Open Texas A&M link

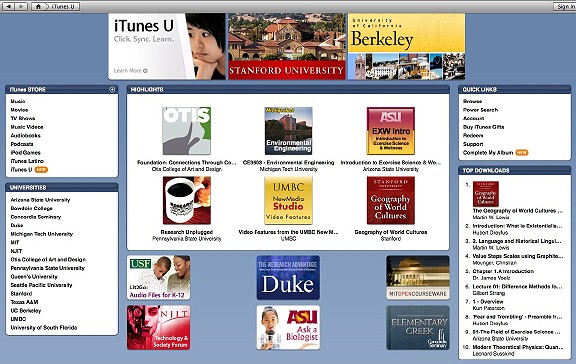(24, 302)
